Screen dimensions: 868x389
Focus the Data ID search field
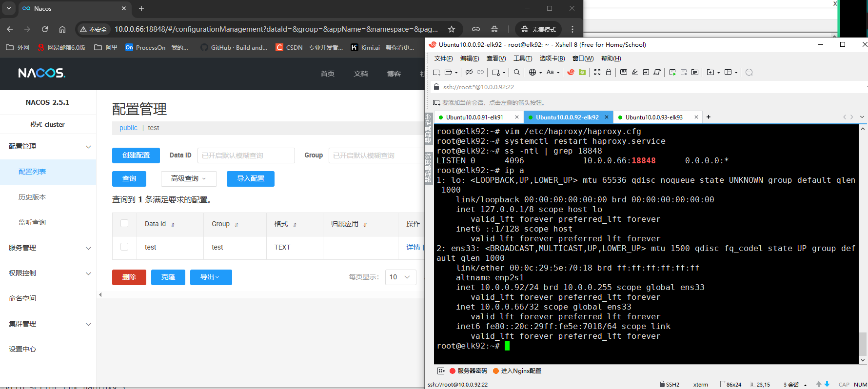coord(246,156)
